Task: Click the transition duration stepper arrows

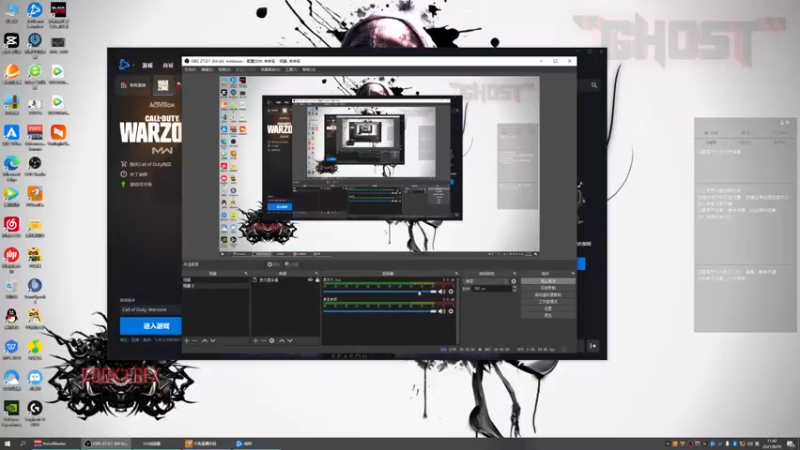Action: 514,288
